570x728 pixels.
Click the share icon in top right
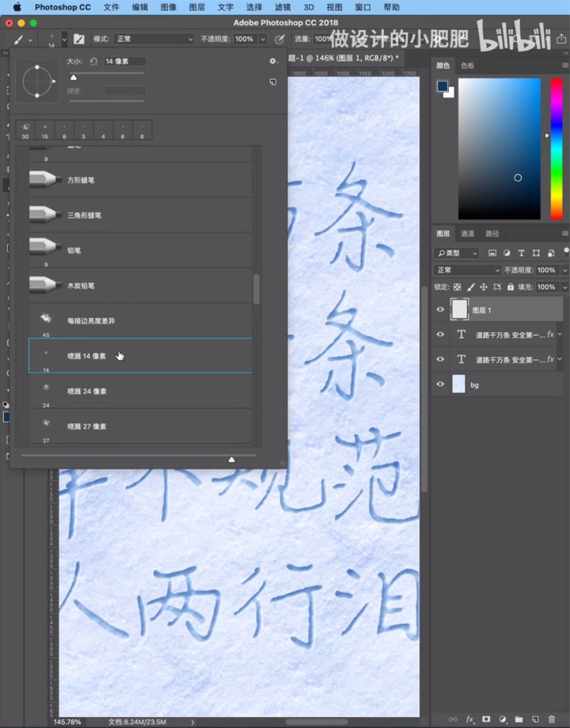tap(561, 39)
